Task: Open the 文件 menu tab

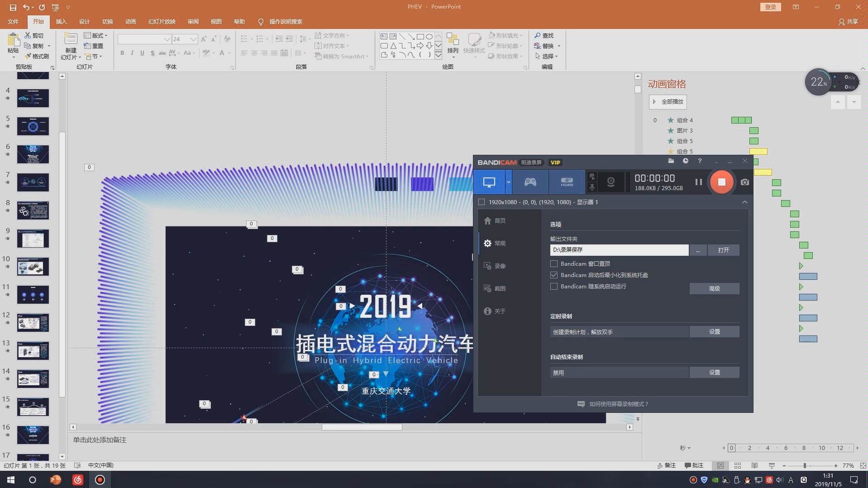Action: click(x=13, y=22)
